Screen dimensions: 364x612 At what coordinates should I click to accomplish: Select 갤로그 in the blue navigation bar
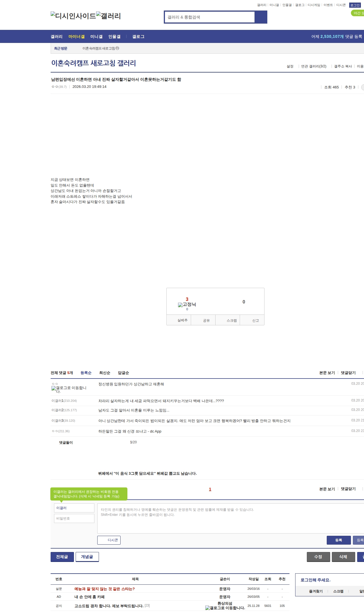pyautogui.click(x=138, y=36)
